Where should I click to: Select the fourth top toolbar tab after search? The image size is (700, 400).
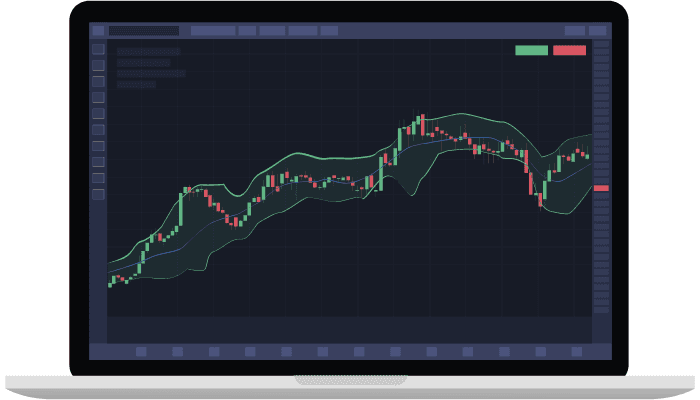(302, 31)
